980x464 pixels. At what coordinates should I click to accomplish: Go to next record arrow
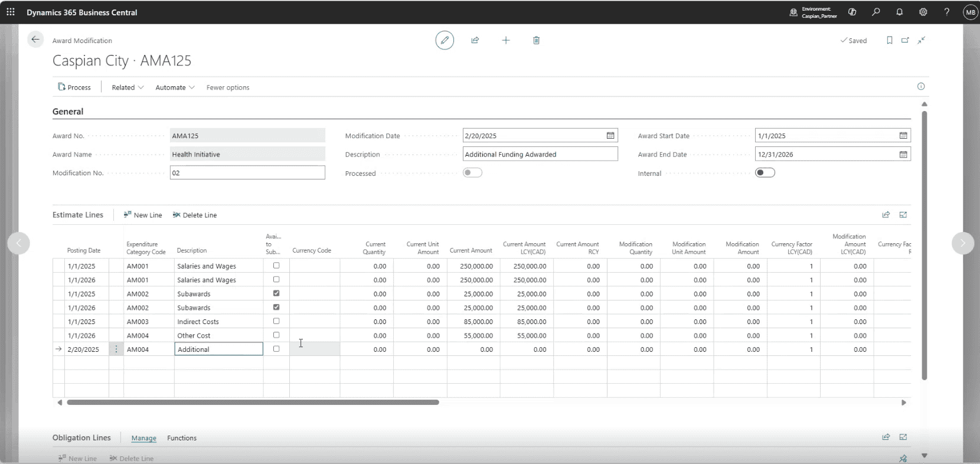click(963, 243)
